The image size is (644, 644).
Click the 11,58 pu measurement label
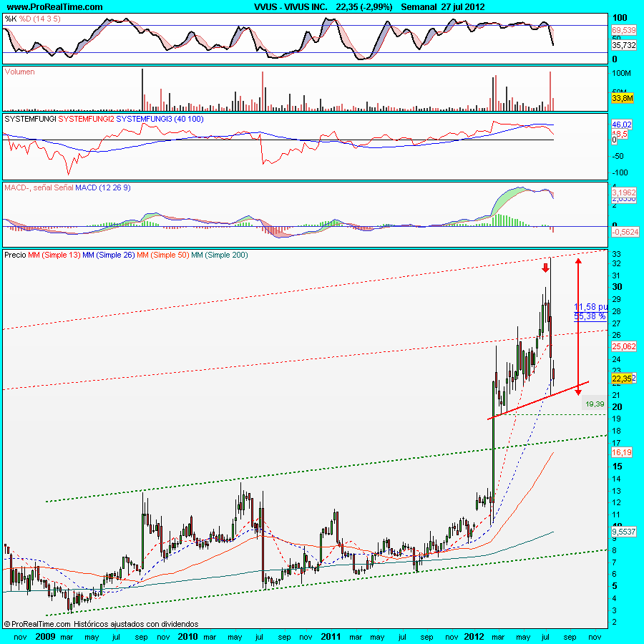click(590, 307)
